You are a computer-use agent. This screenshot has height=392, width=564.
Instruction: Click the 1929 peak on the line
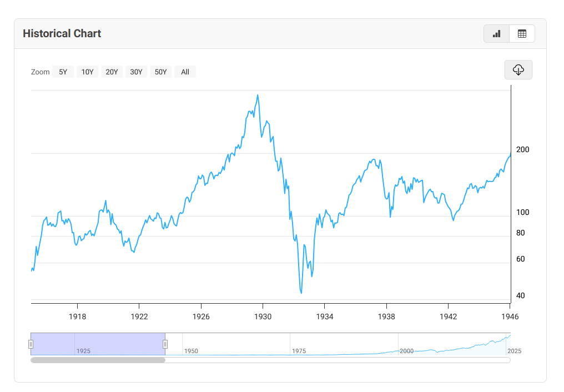pyautogui.click(x=257, y=95)
